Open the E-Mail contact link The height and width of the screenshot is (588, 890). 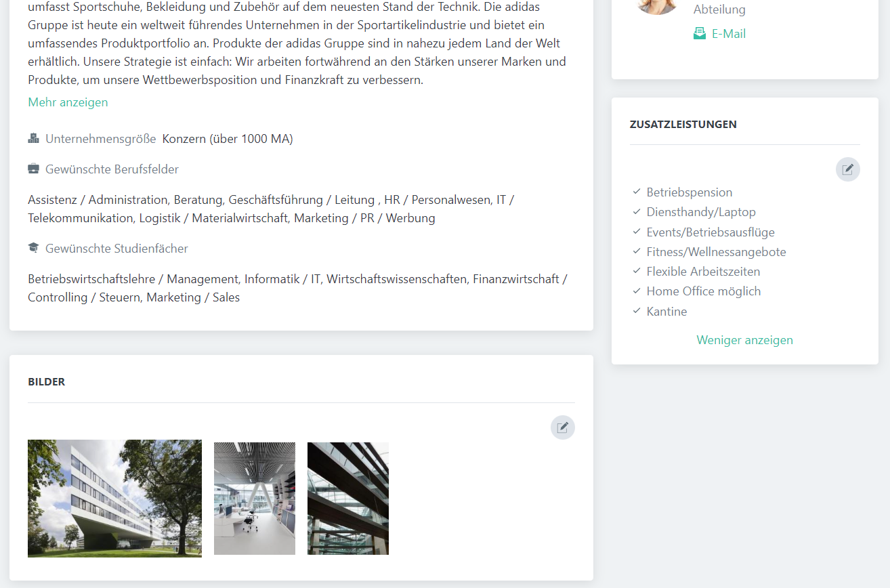[728, 34]
